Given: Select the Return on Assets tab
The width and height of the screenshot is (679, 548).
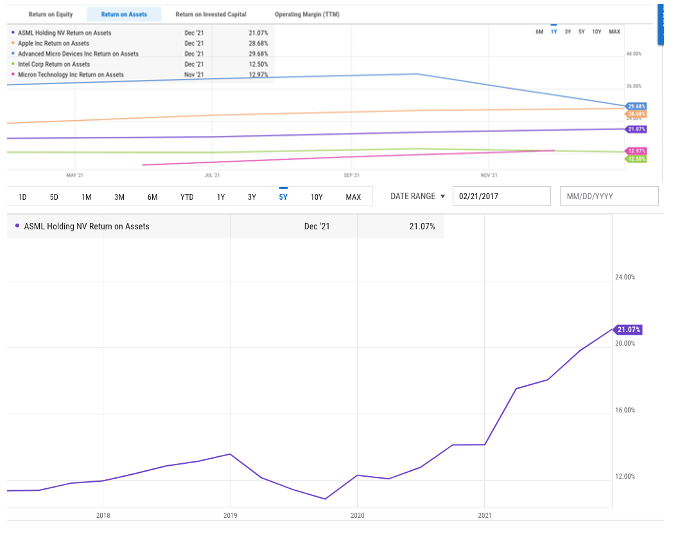Looking at the screenshot, I should pyautogui.click(x=124, y=14).
